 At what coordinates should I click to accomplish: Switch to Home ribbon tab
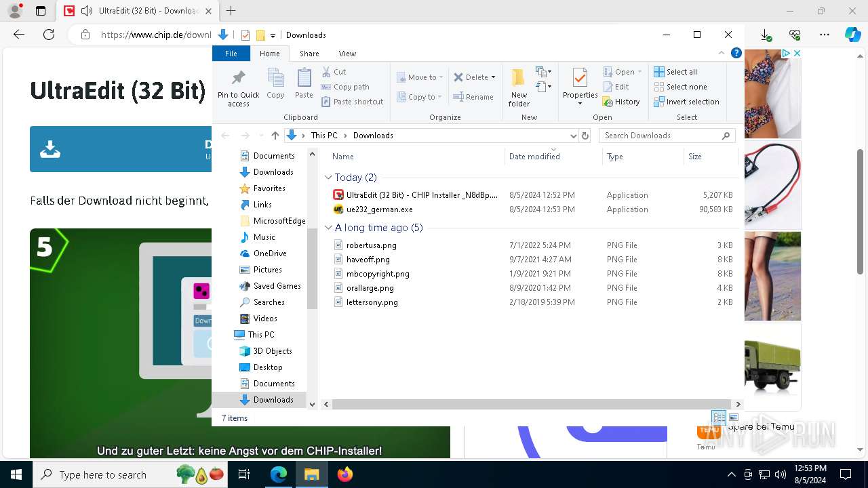(269, 54)
